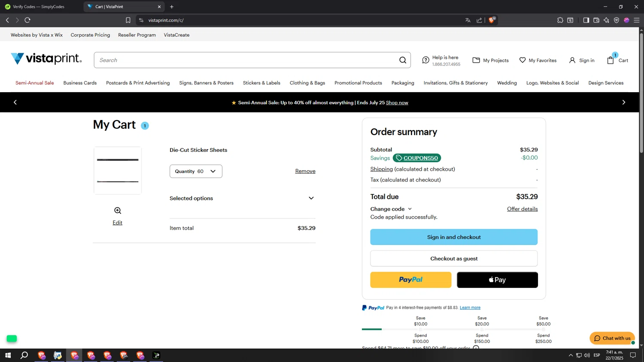Click Brave Shields lion icon
Viewport: 644px width, 362px height.
[492, 20]
